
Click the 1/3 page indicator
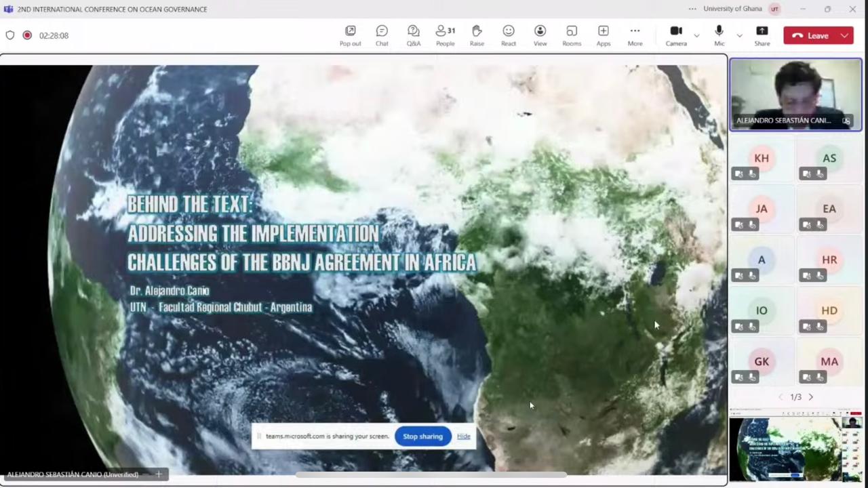click(795, 397)
